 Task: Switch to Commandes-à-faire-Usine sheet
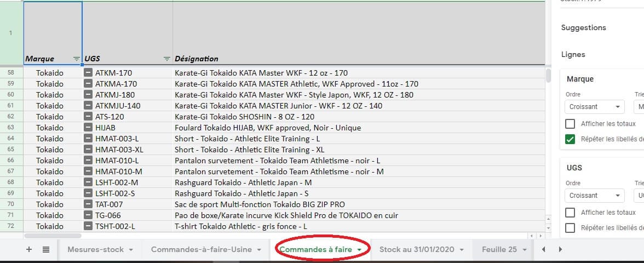(202, 249)
